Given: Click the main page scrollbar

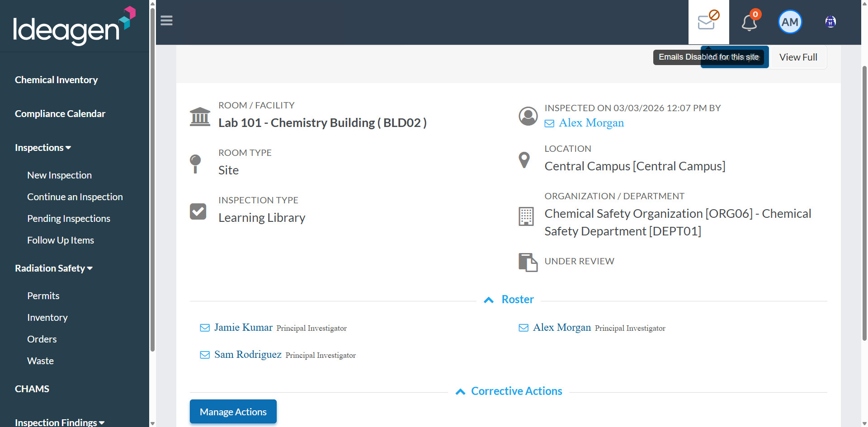Looking at the screenshot, I should tap(864, 203).
